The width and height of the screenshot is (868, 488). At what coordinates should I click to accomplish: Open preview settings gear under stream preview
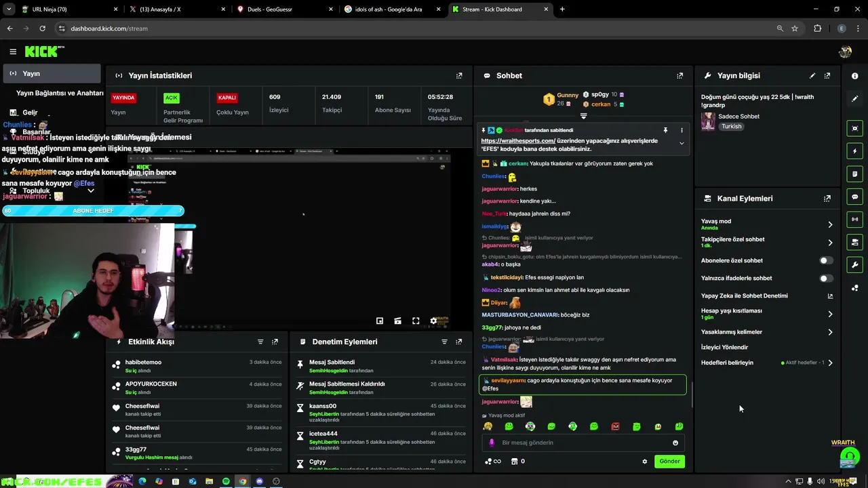point(434,321)
